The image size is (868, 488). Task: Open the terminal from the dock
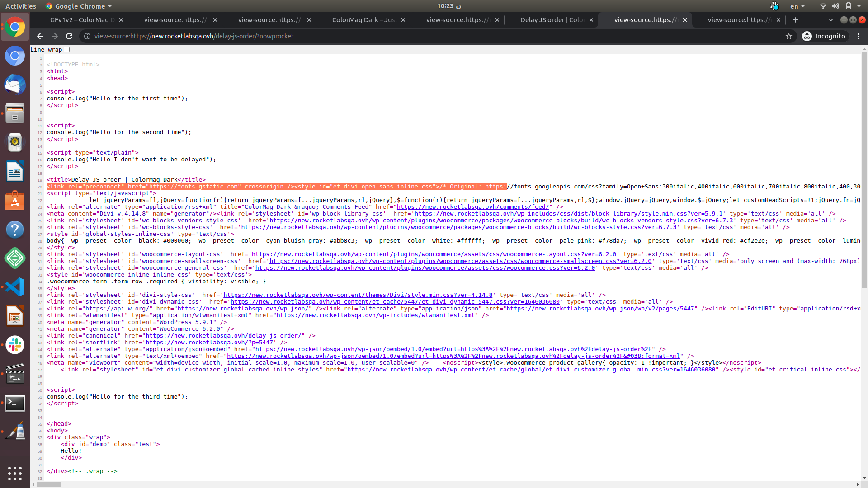coord(15,404)
